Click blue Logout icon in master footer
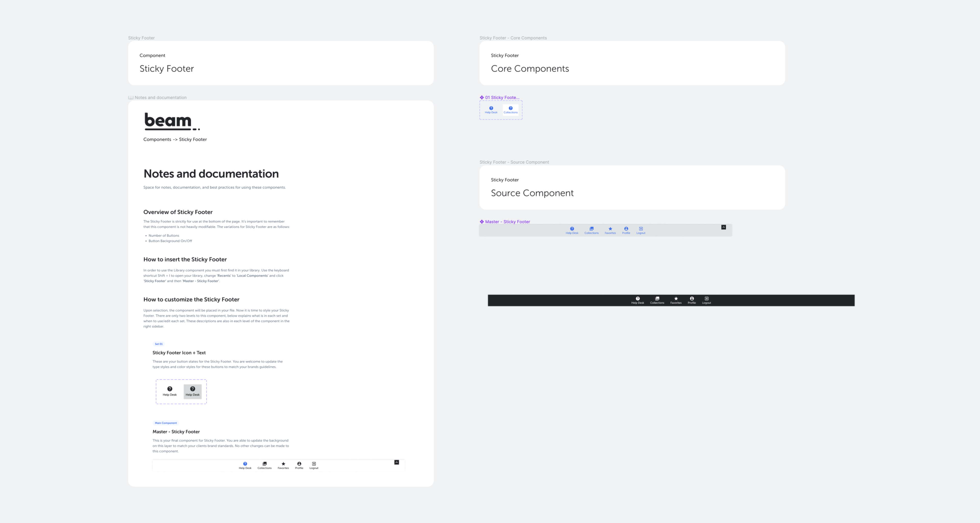The height and width of the screenshot is (523, 980). 641,229
